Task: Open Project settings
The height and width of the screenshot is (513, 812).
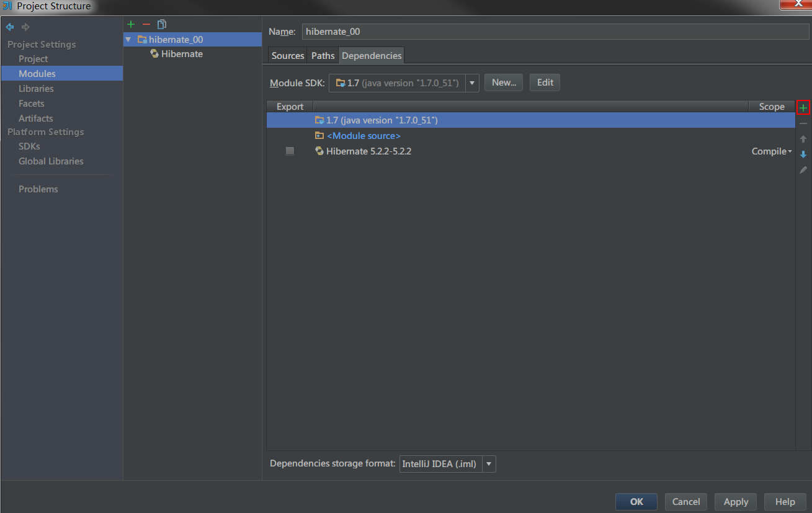Action: 33,59
